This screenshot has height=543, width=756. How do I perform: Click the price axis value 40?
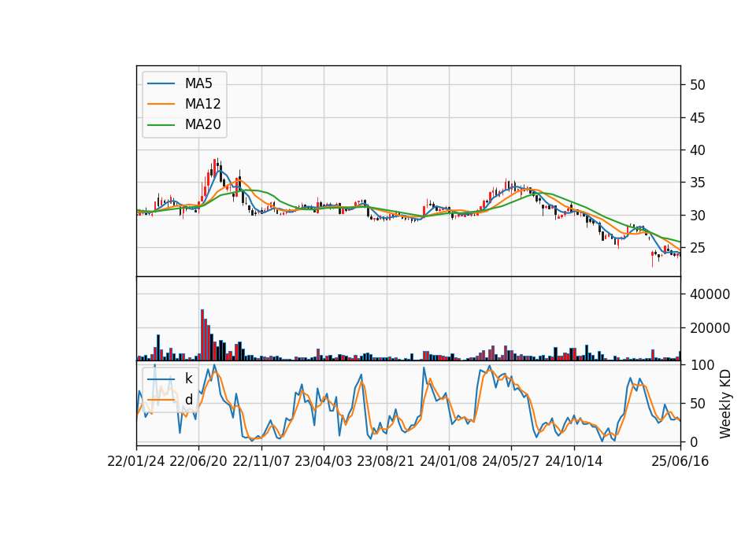point(697,150)
